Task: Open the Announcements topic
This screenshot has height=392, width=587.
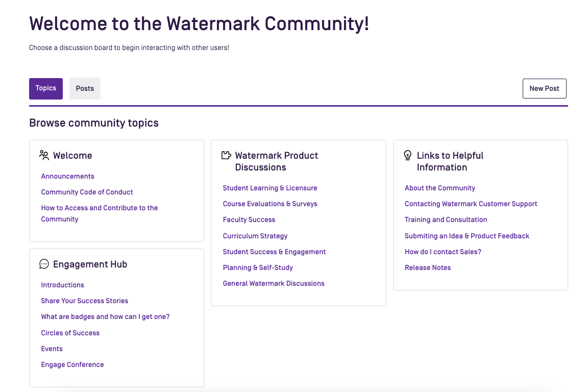Action: coord(68,176)
